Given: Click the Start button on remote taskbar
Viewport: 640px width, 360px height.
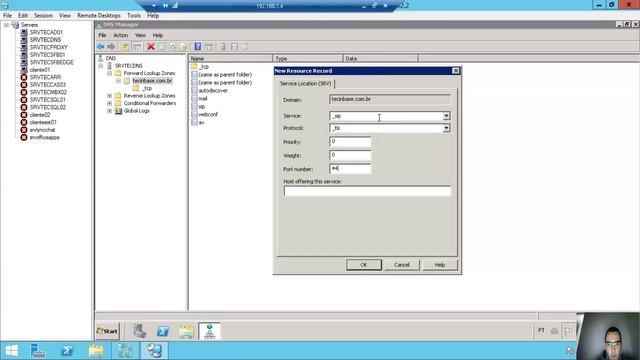Looking at the screenshot, I should pyautogui.click(x=107, y=331).
